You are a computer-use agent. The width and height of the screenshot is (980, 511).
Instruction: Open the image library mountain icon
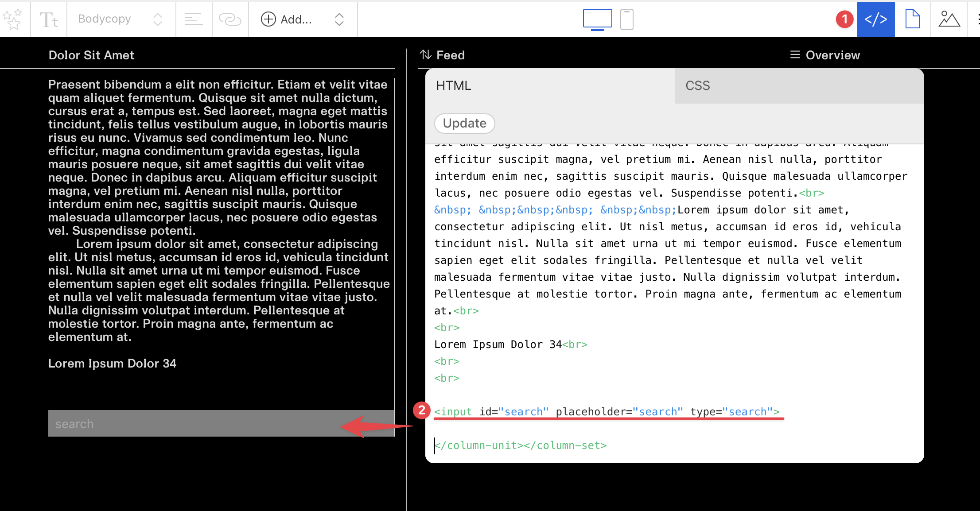[949, 19]
